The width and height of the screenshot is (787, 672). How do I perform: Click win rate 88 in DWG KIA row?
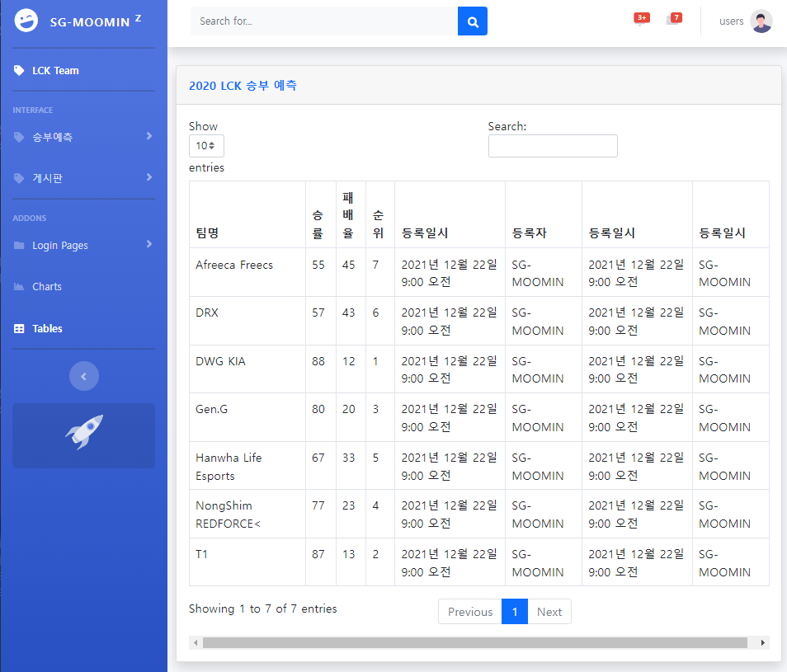coord(318,361)
